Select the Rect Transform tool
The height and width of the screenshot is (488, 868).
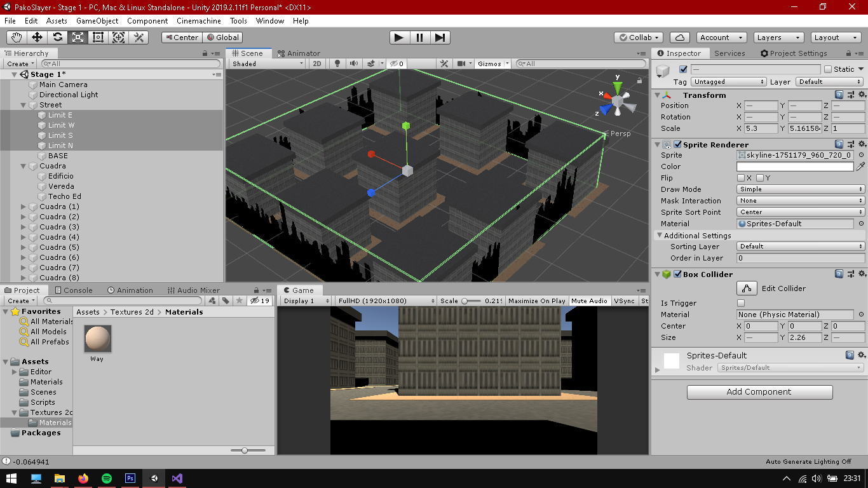[98, 37]
